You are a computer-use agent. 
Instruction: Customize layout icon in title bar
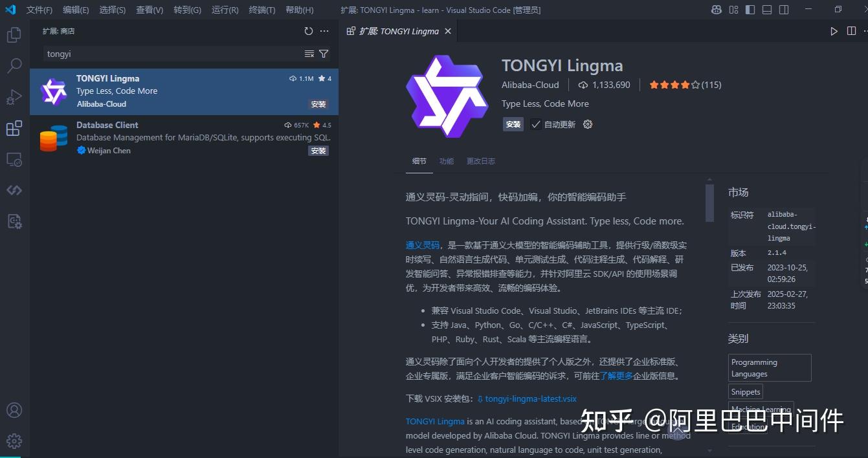point(733,10)
